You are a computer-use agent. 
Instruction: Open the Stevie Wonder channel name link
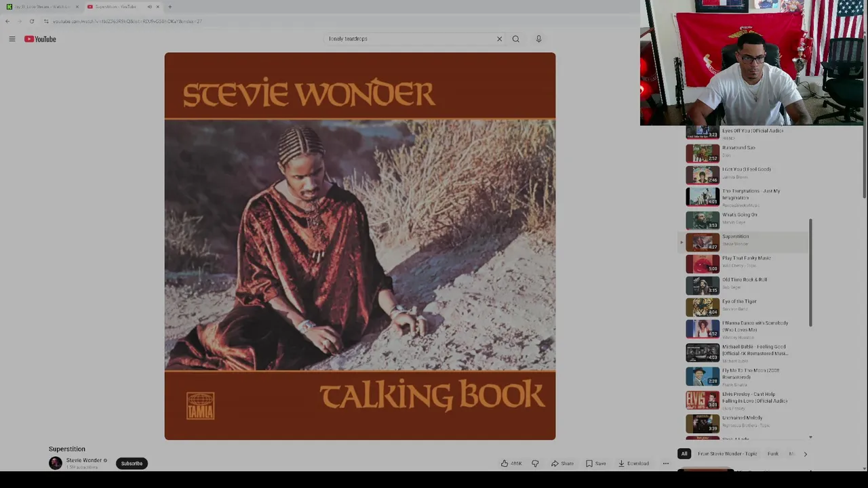(x=83, y=460)
